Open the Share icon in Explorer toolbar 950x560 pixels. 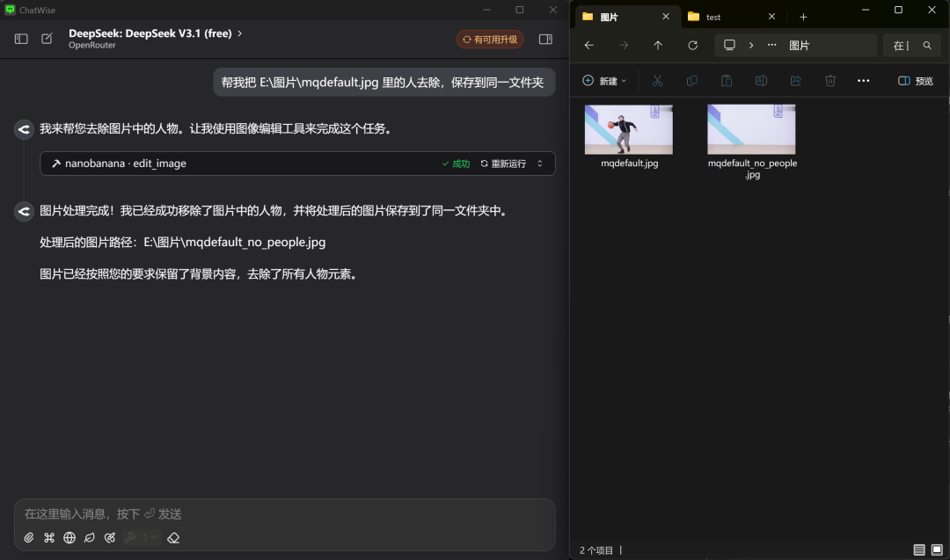click(x=795, y=80)
